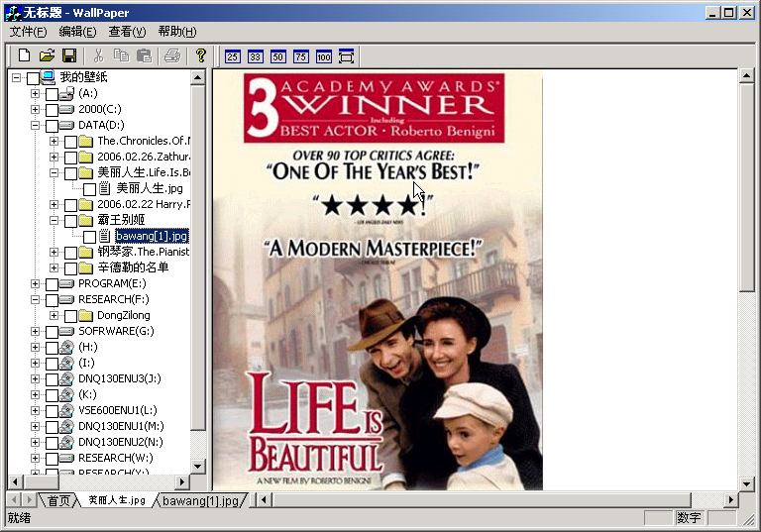Expand the 2000(C:) drive node
This screenshot has width=761, height=532.
click(35, 109)
